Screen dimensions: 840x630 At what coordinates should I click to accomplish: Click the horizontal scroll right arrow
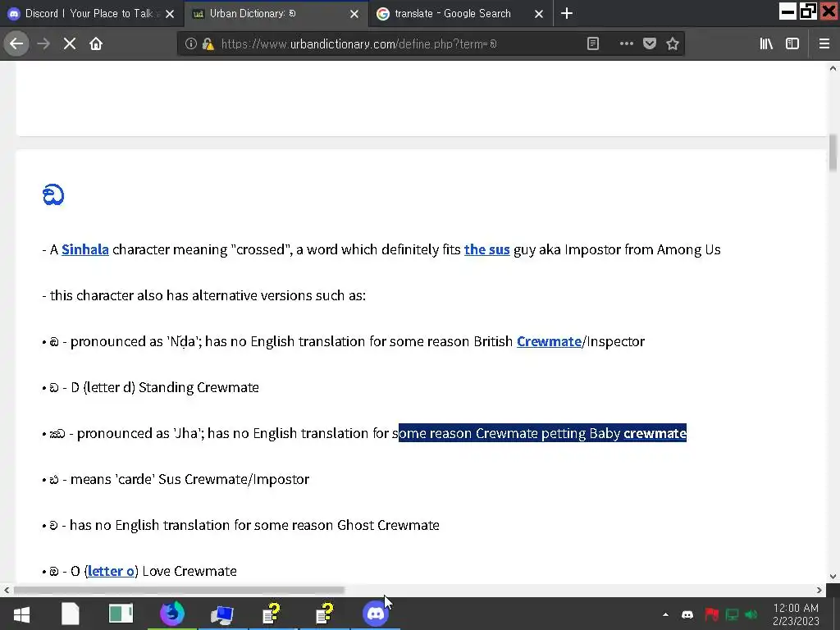pos(819,591)
